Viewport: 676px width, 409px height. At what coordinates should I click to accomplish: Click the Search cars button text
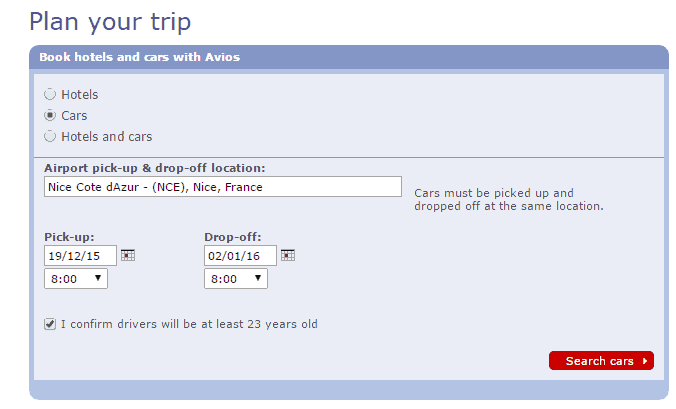tap(599, 361)
